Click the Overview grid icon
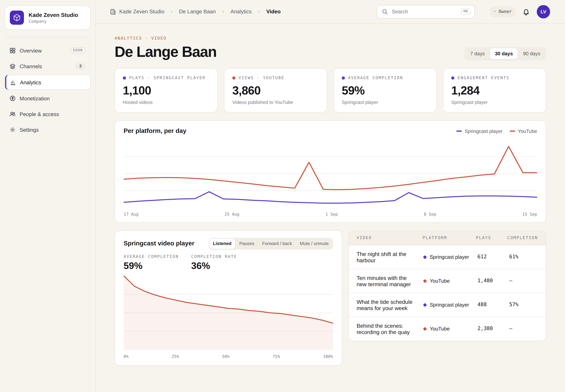Screen dimensions: 565x392 [13, 51]
